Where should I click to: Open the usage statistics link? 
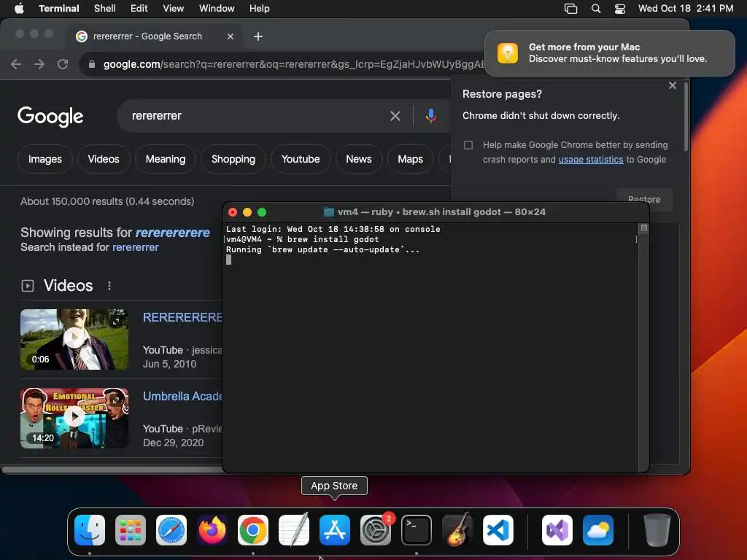591,160
